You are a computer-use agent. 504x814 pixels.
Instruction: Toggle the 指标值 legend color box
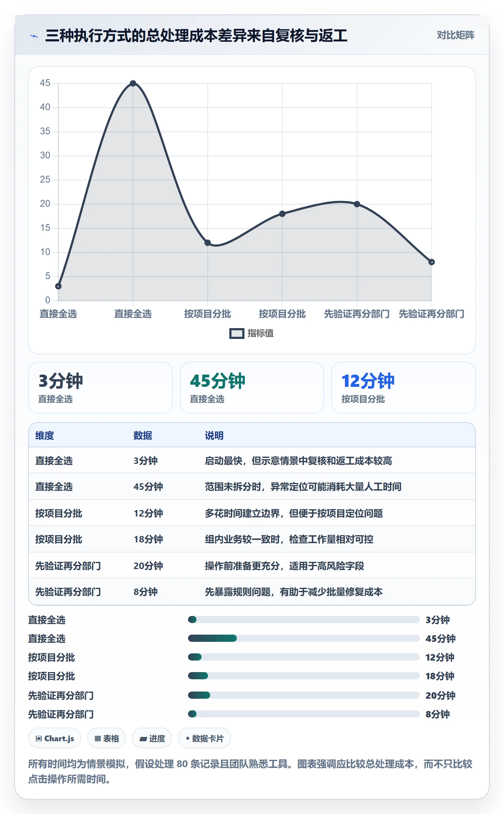237,334
